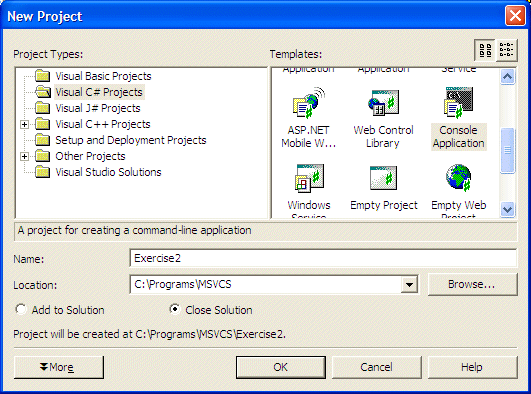Choose the Empty Web Project template icon
Viewport: 531px width, 394px height.
459,178
